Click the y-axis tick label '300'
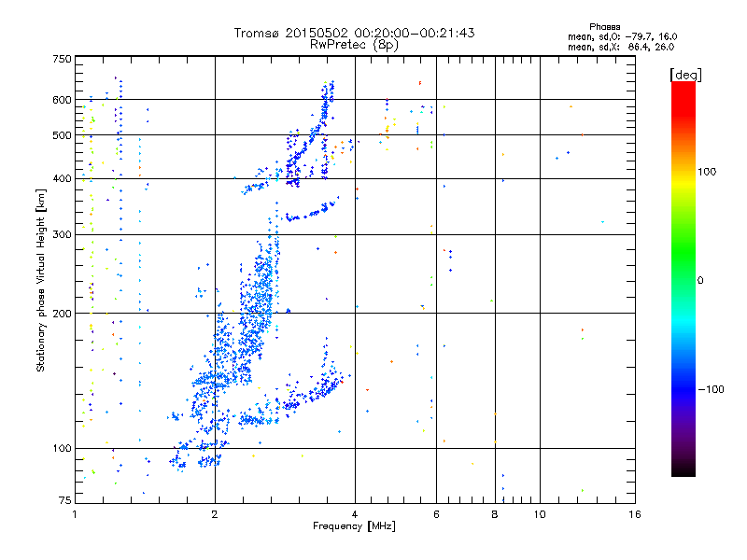747x560 pixels. click(62, 235)
